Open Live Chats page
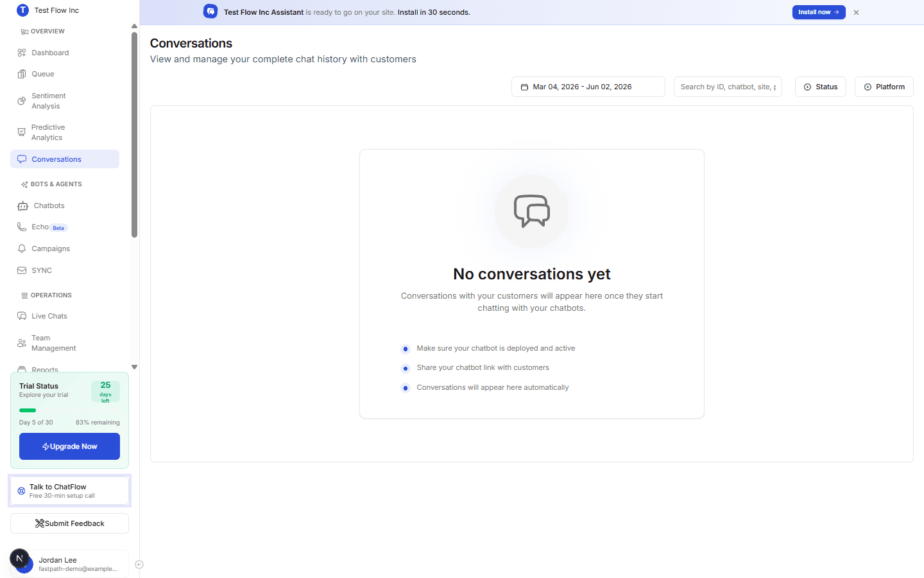 tap(65, 316)
